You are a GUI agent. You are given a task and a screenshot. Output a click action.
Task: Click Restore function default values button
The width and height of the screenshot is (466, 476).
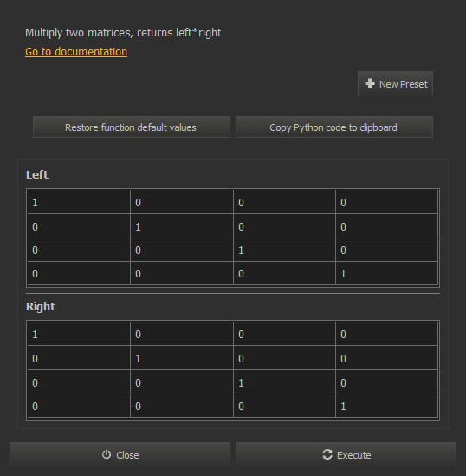(132, 127)
